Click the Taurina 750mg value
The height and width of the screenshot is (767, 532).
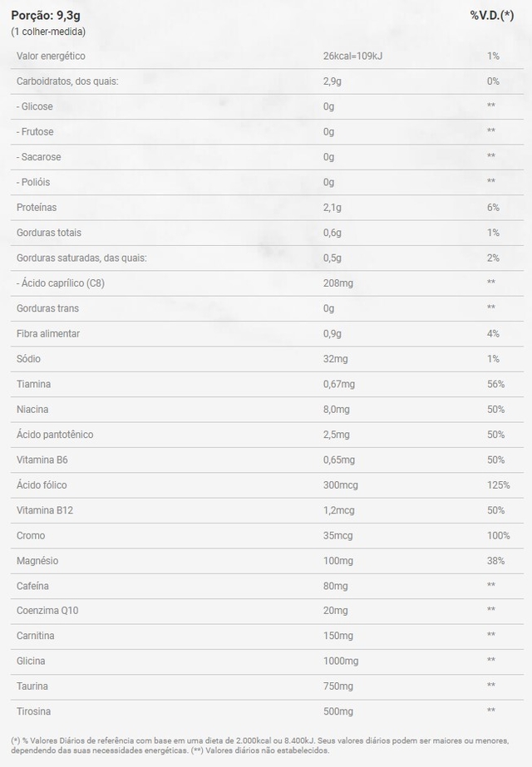click(338, 686)
